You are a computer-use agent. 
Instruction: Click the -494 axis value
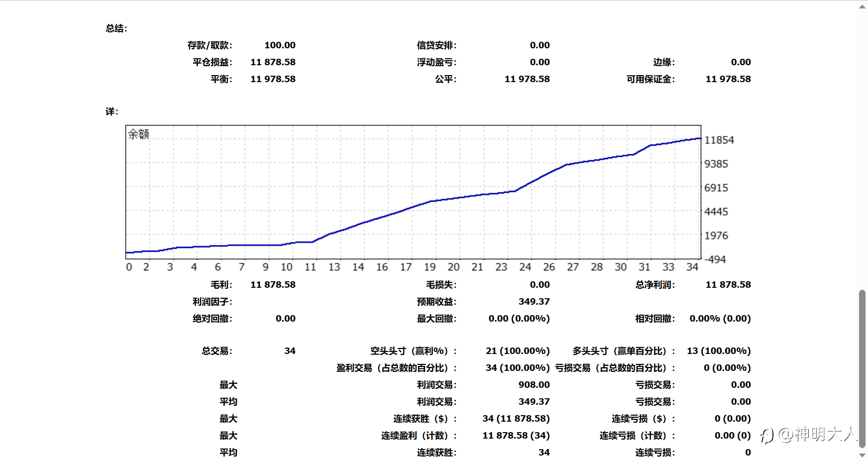[x=715, y=259]
